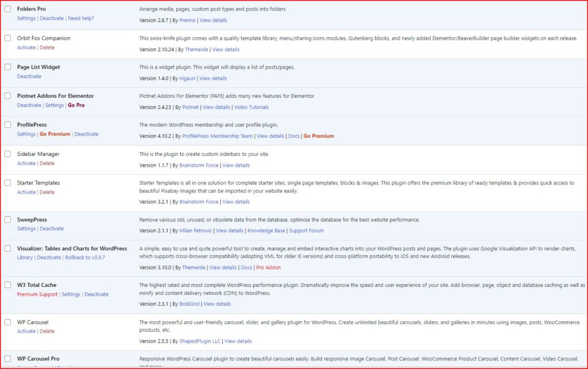View details of Folders Pro

[214, 20]
